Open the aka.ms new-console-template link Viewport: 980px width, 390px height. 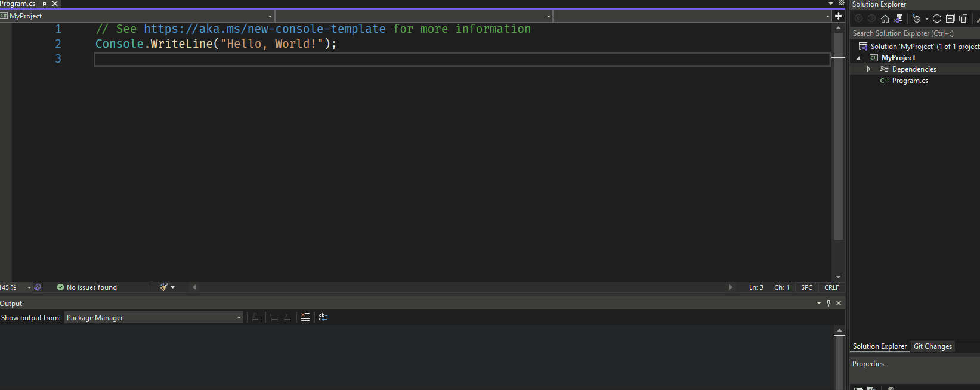[x=265, y=29]
